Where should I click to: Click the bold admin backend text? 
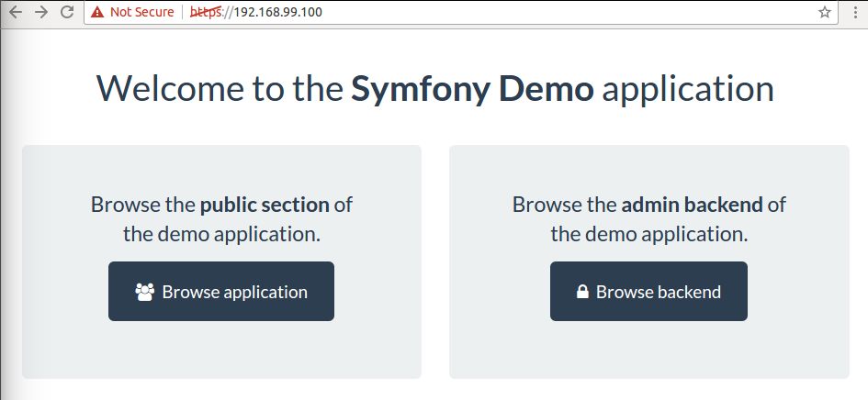tap(691, 204)
